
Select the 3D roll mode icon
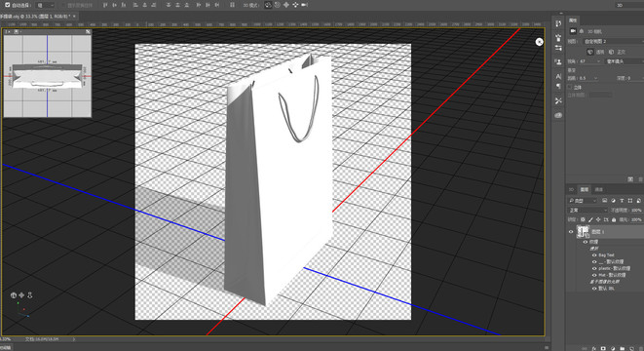tap(278, 5)
